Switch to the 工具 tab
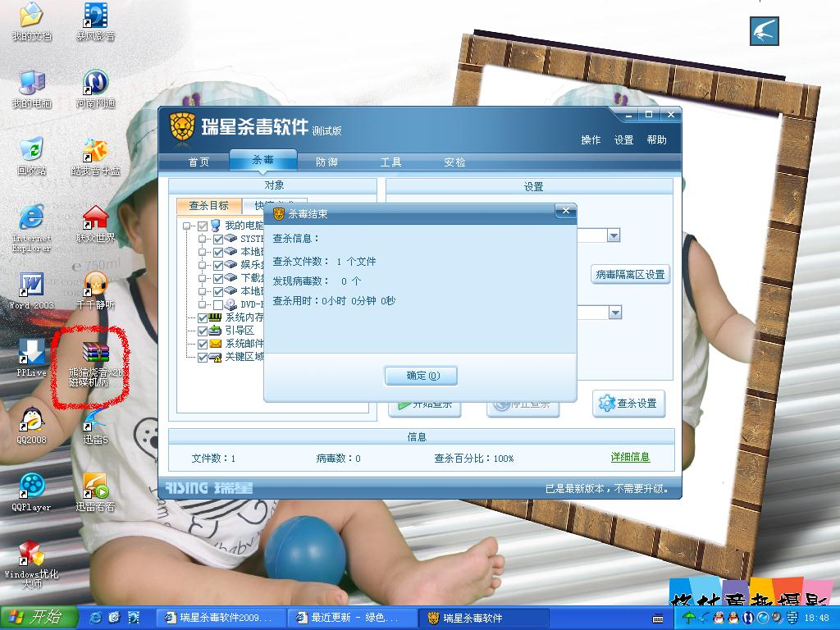This screenshot has width=840, height=630. point(390,162)
